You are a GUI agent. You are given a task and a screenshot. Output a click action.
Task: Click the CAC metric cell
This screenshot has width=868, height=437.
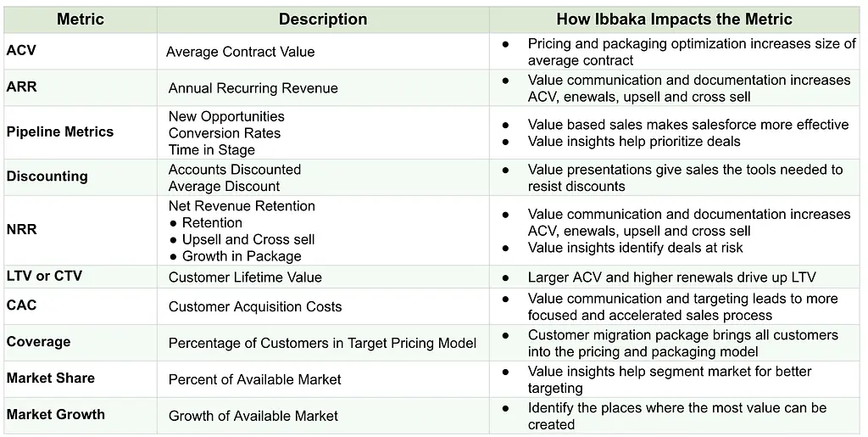tap(22, 305)
